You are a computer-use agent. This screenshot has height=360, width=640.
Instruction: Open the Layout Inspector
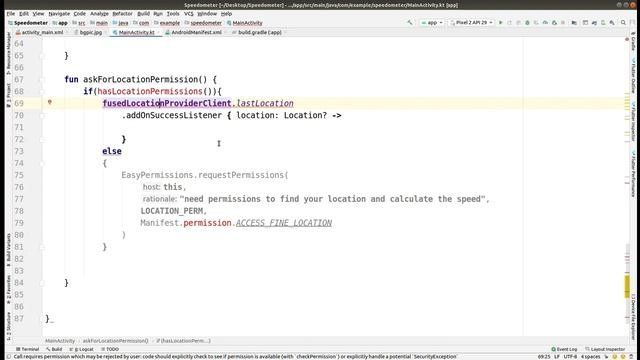[x=605, y=349]
